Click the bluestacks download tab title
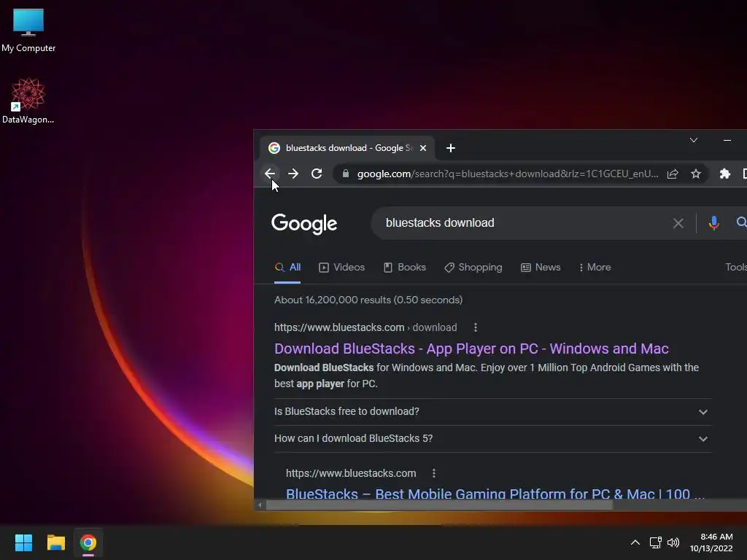The image size is (747, 560). pos(349,148)
